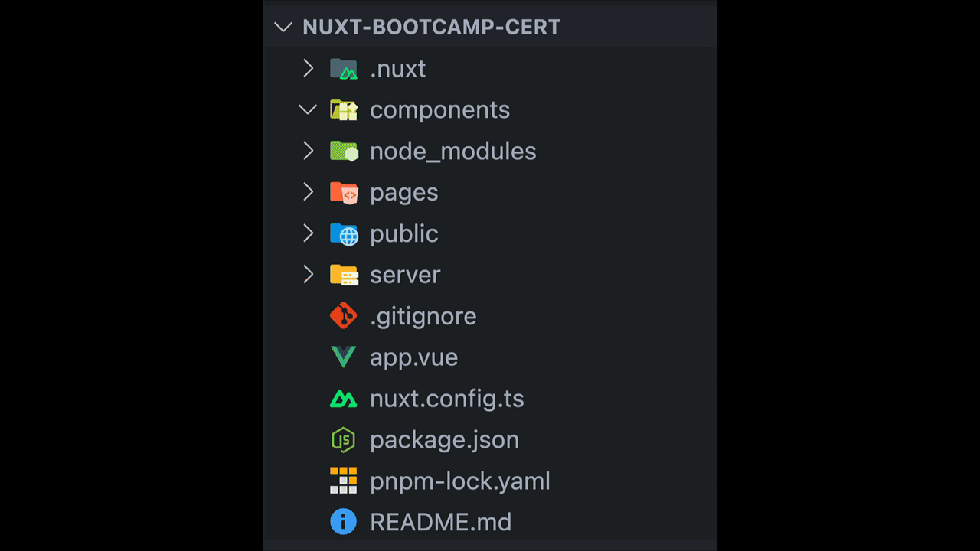Expand the .nuxt folder chevron
This screenshot has height=551, width=980.
[308, 68]
